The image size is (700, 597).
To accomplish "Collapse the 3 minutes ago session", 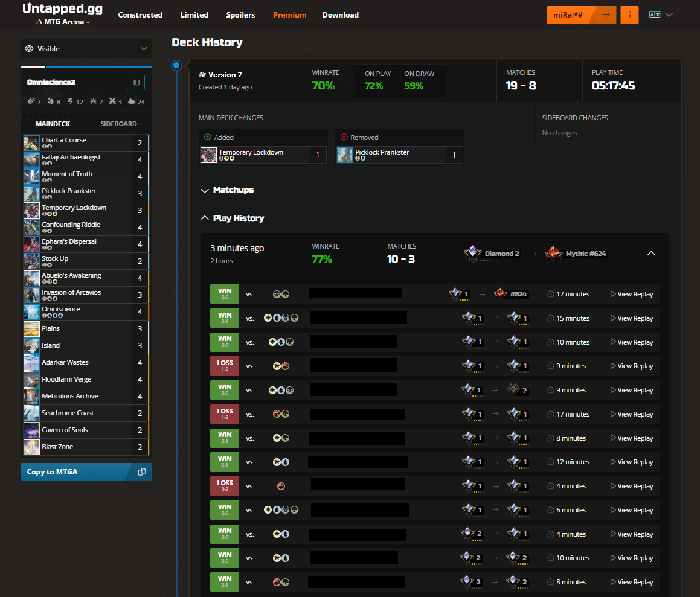I will (651, 254).
